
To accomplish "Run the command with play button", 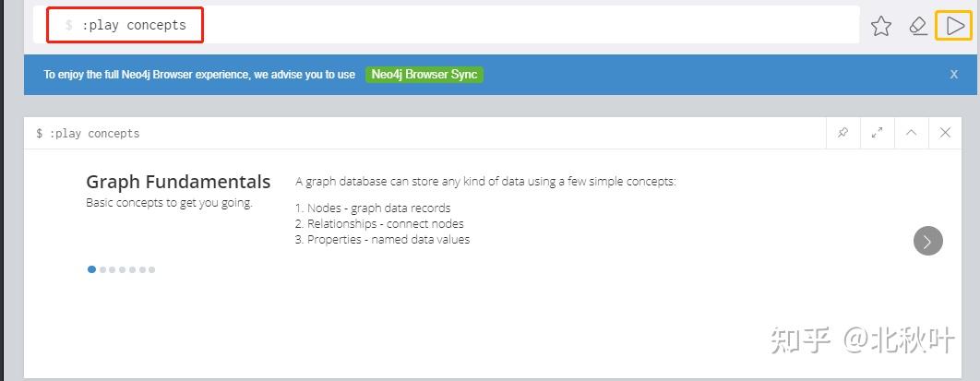I will 954,26.
